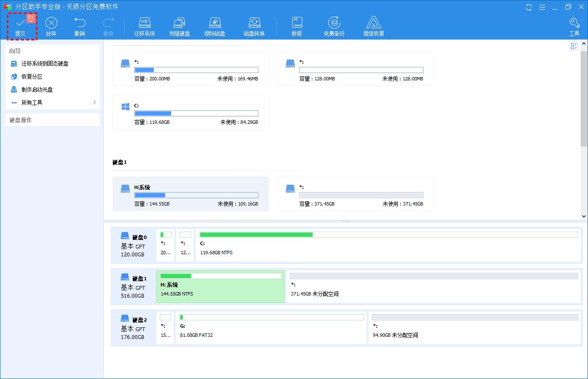The image size is (588, 379).
Task: Open the 擦除磁盘 (Wipe Disk) tool
Action: point(215,23)
